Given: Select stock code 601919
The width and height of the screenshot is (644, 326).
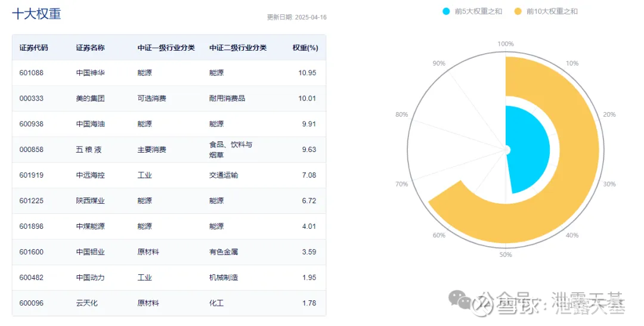Looking at the screenshot, I should click(x=31, y=175).
